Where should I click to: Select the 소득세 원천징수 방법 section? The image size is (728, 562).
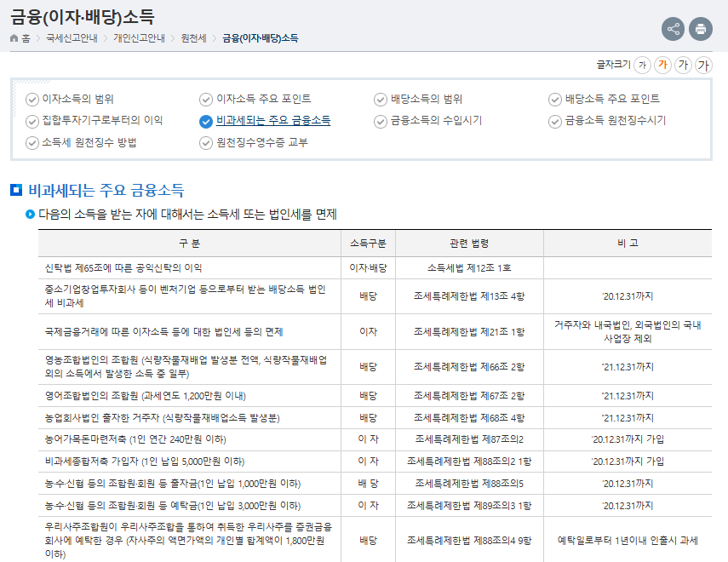pos(89,142)
